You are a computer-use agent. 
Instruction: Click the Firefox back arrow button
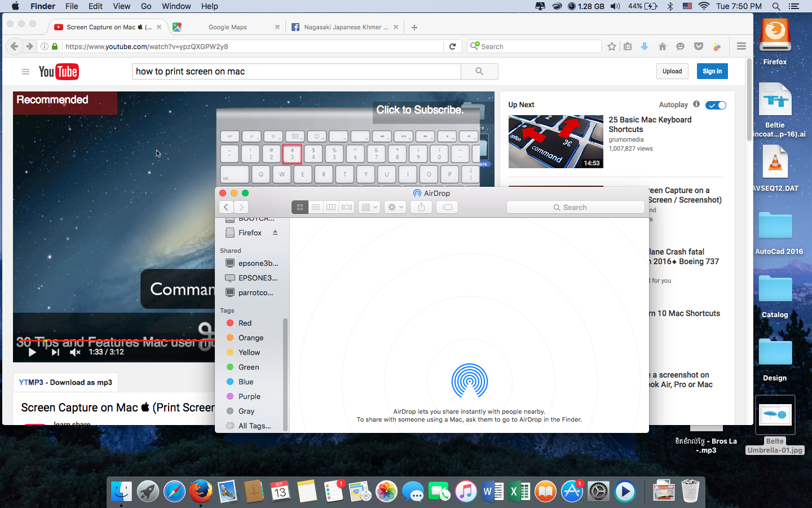click(x=15, y=46)
